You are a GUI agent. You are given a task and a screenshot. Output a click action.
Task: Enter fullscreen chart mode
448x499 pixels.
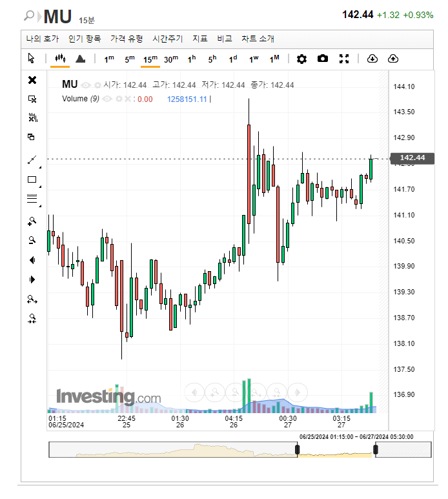click(344, 59)
